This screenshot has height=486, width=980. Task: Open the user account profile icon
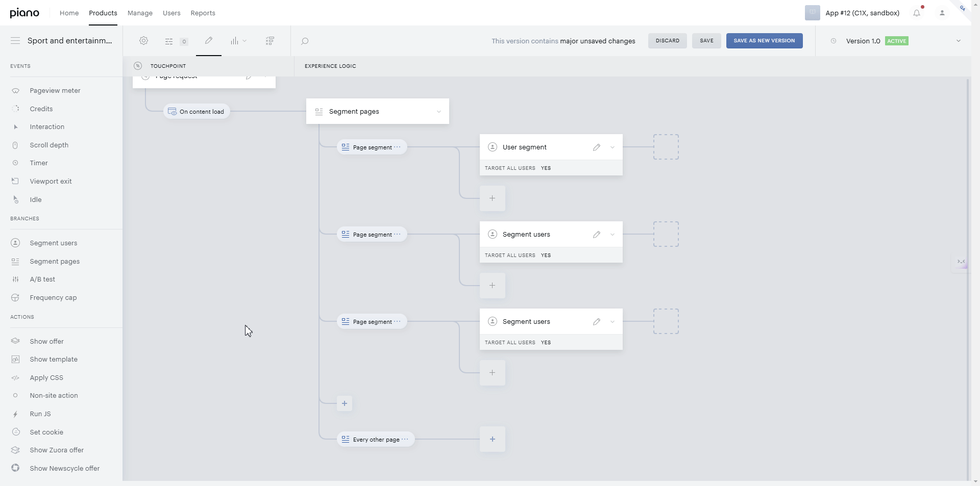coord(942,13)
